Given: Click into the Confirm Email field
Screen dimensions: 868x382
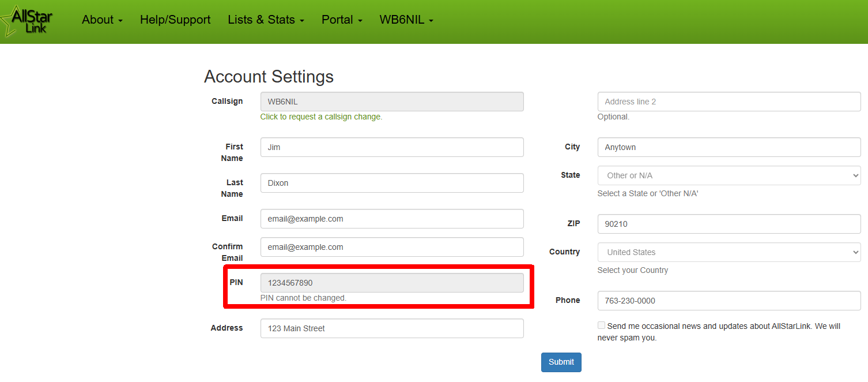Looking at the screenshot, I should coord(392,247).
